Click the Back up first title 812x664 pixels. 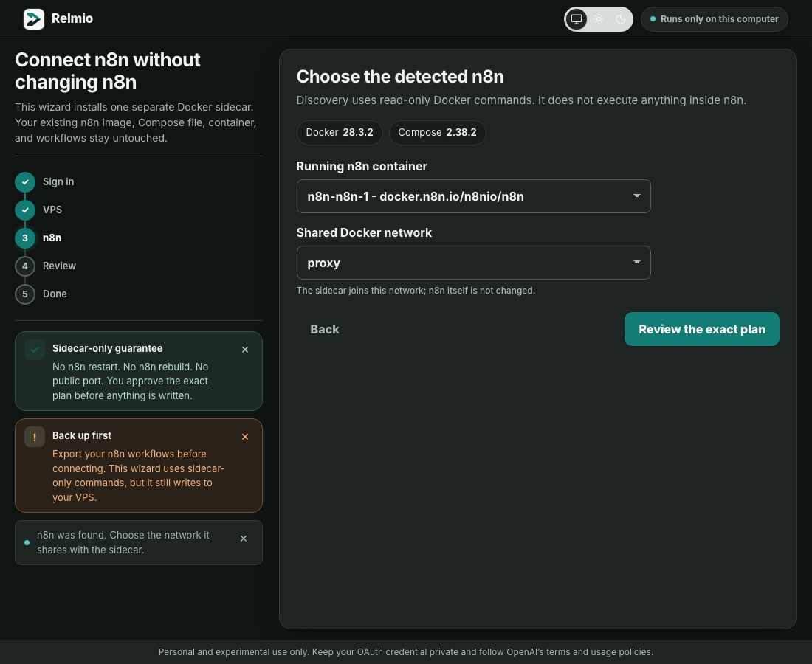[x=82, y=435]
